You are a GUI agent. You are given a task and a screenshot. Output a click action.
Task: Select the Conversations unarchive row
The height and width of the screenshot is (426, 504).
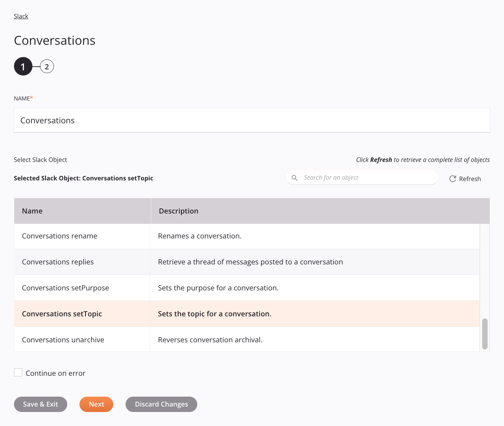(x=247, y=339)
